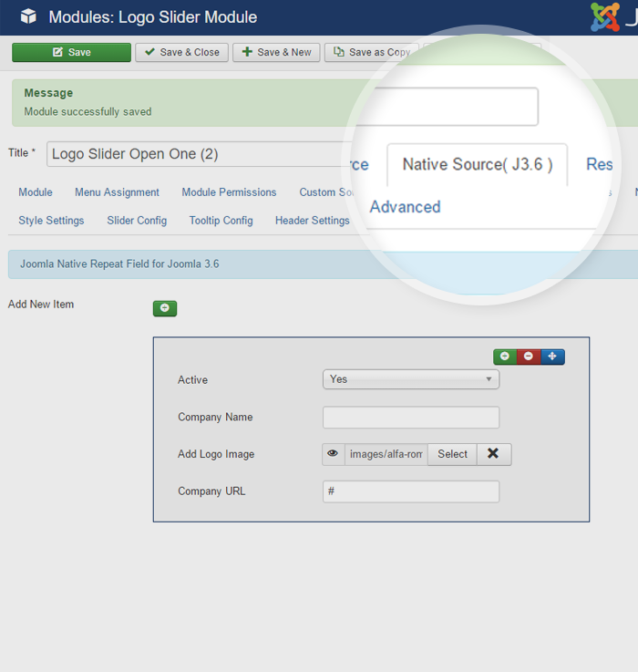
Task: Click the plus icon on Save & New
Action: [x=247, y=52]
